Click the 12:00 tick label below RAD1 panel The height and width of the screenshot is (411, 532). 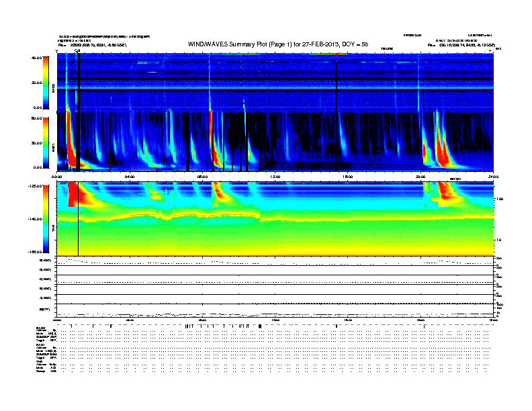[x=275, y=177]
